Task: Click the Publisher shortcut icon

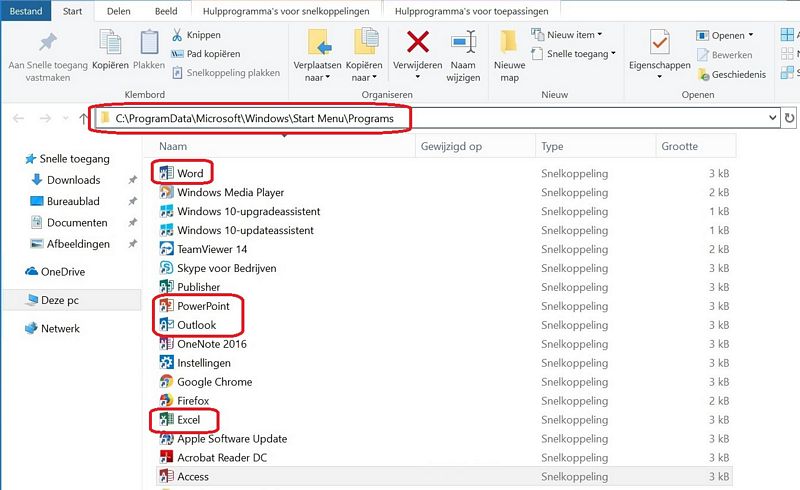Action: coord(166,287)
